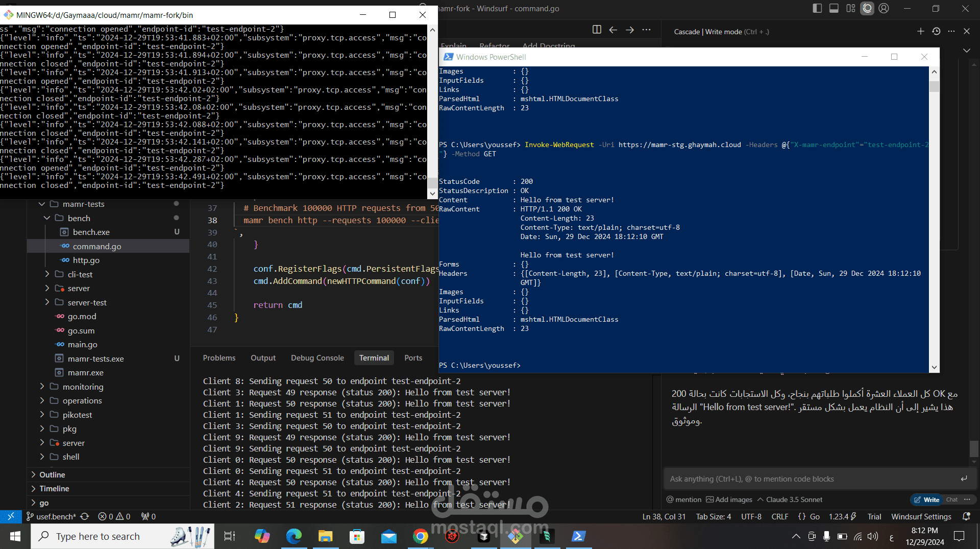Click UTF-8 encoding in status bar
The width and height of the screenshot is (980, 549).
pos(751,516)
